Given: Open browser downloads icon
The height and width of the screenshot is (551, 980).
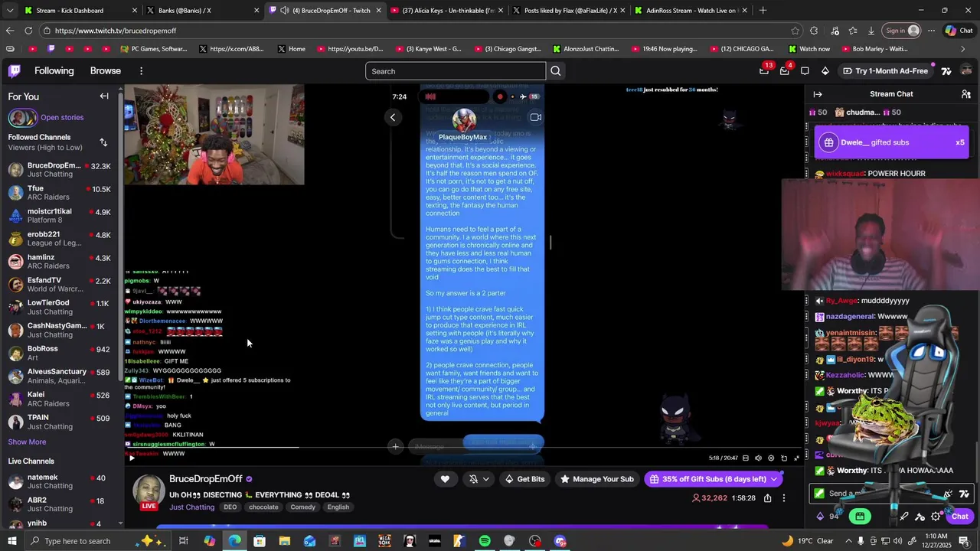Looking at the screenshot, I should (871, 31).
